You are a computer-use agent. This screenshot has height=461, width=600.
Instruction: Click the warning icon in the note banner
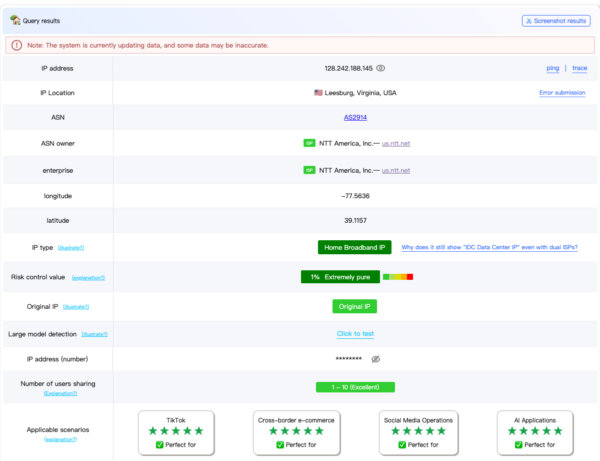tap(16, 45)
